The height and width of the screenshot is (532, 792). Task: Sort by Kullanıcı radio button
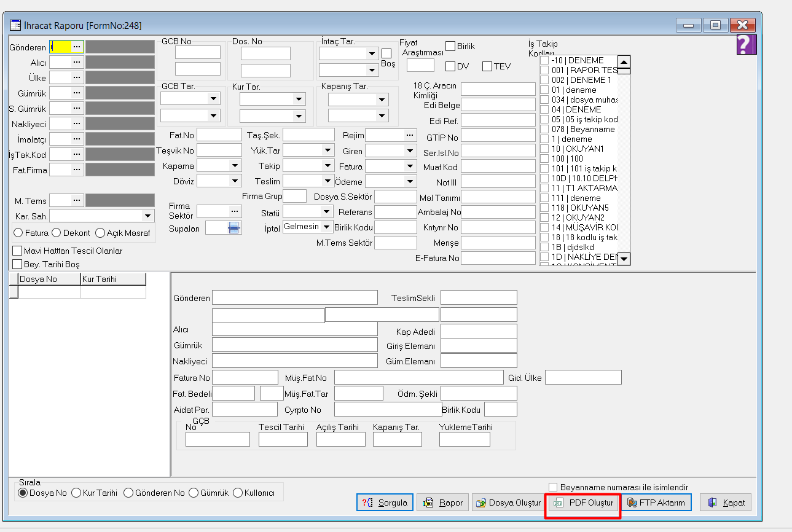(238, 493)
